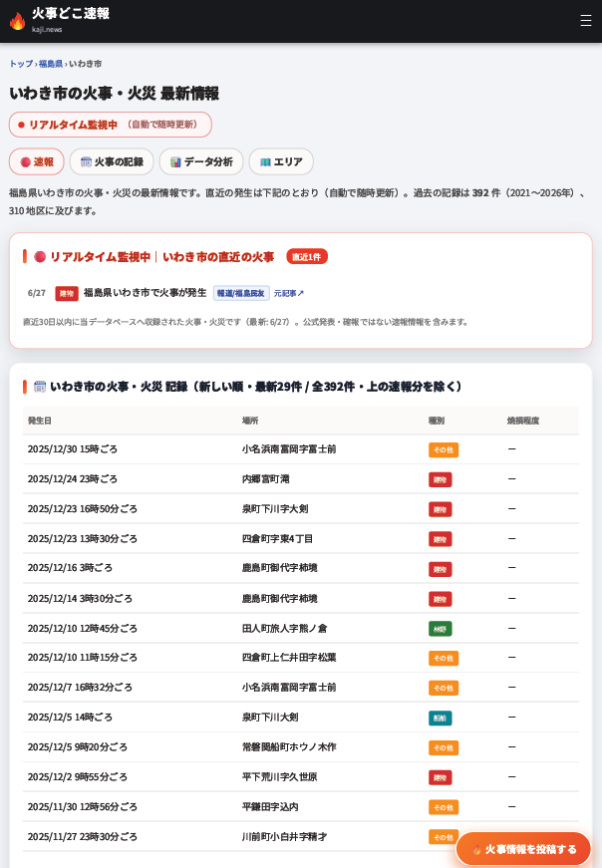Click the chart icon in データ分析

[x=175, y=161]
